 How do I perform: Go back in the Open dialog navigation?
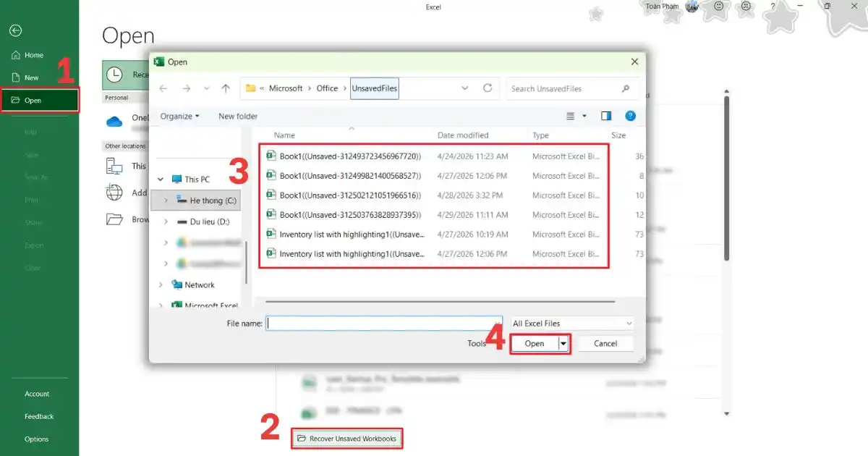tap(163, 88)
